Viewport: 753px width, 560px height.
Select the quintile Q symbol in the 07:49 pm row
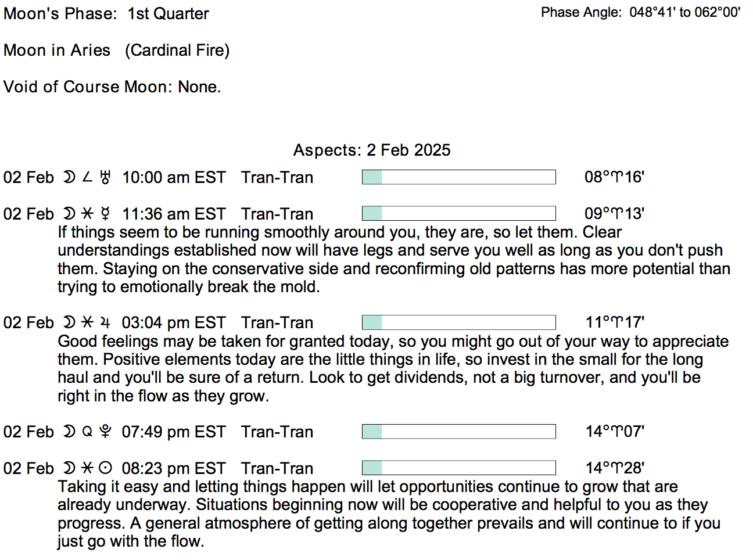[87, 432]
